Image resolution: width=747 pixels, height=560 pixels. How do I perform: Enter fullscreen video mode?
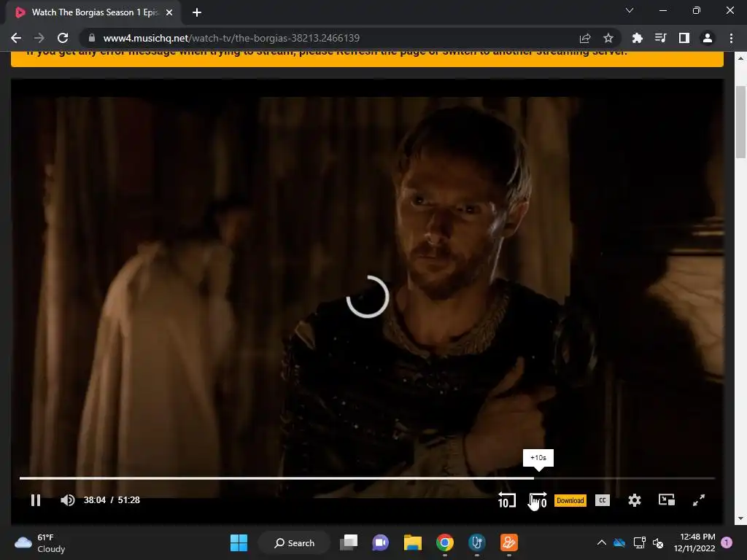698,500
